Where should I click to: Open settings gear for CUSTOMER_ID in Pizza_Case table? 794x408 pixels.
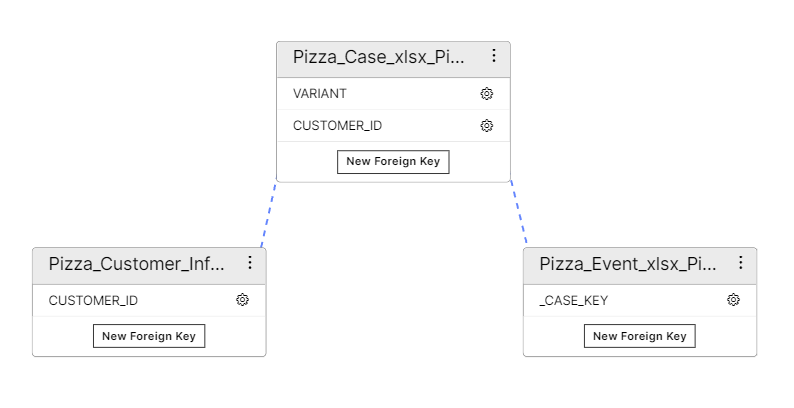487,126
